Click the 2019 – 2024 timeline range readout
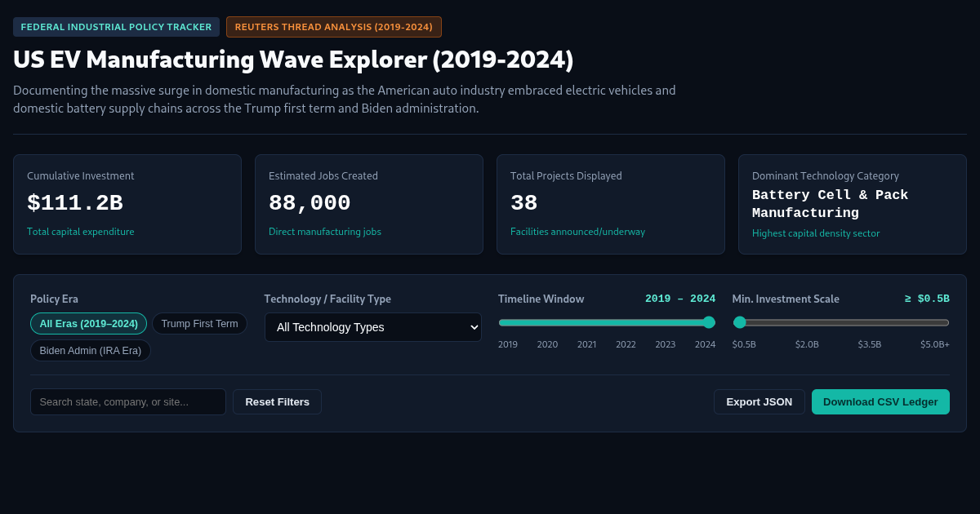This screenshot has height=514, width=980. click(680, 299)
